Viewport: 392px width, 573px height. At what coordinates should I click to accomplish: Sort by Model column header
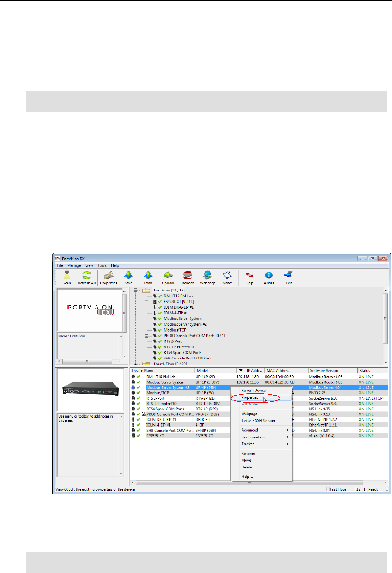coord(215,370)
